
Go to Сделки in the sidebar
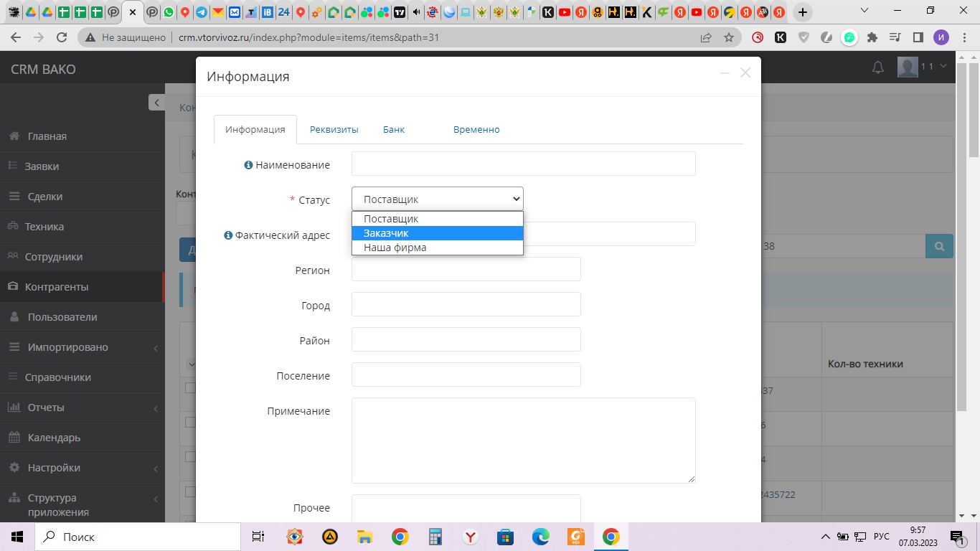tap(45, 197)
